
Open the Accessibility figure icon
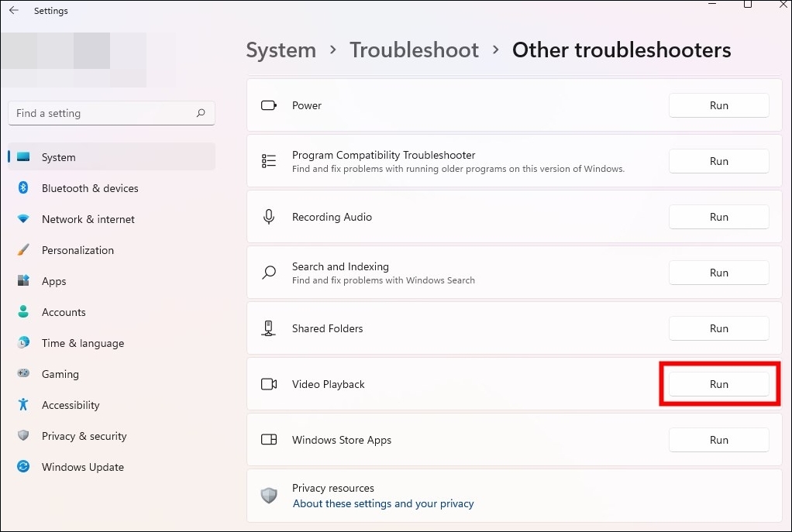[x=23, y=405]
